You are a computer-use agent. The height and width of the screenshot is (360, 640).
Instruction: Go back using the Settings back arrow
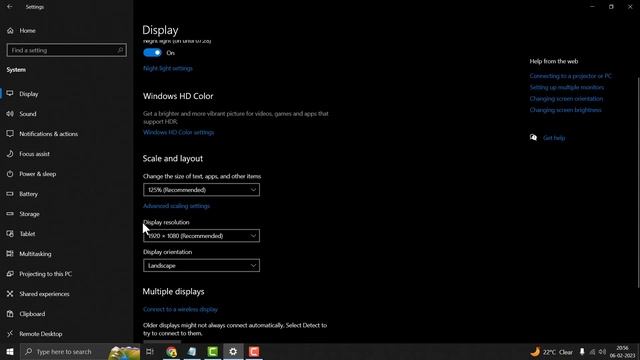[x=10, y=7]
